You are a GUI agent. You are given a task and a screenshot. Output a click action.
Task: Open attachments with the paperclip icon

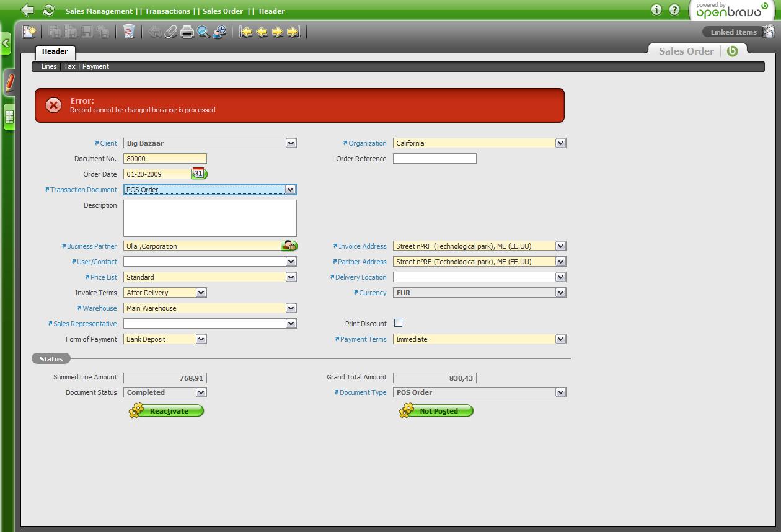tap(170, 32)
